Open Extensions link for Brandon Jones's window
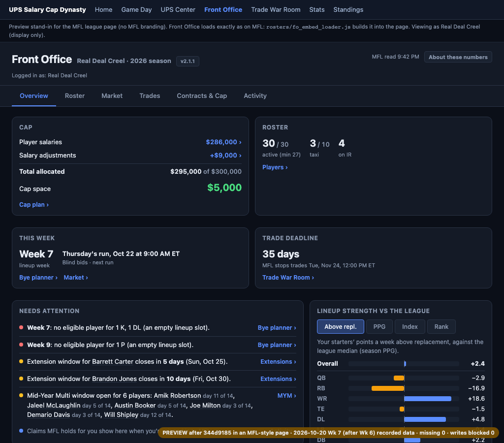Viewport: 504px width, 443px height. 278,379
